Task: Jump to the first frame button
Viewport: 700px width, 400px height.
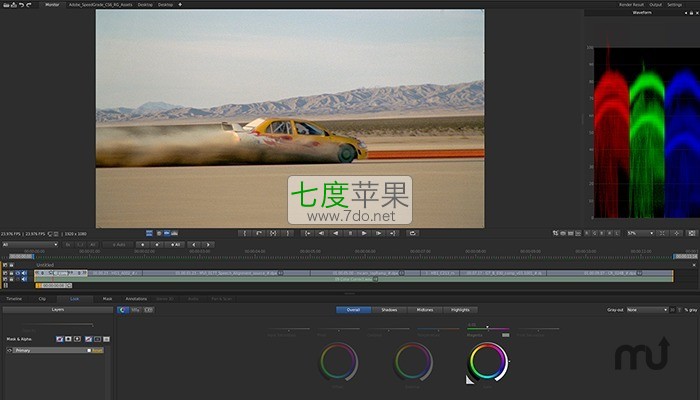Action: (307, 233)
